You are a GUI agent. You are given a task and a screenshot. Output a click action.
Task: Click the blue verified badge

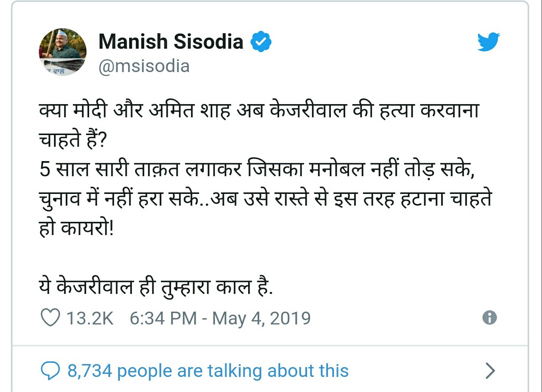click(261, 42)
